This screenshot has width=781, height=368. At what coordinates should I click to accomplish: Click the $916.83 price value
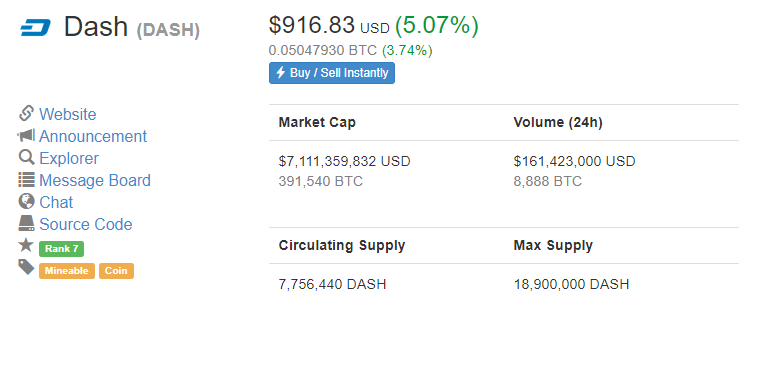(x=312, y=25)
